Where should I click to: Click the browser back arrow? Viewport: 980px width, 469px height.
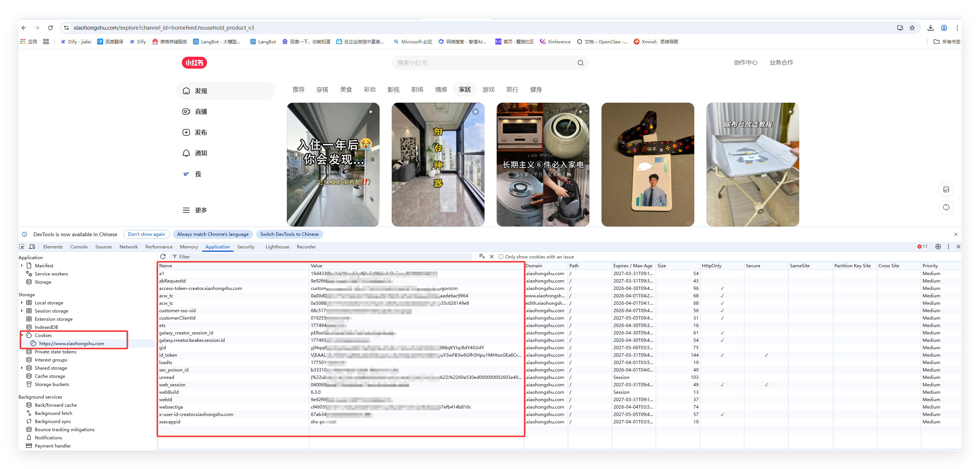(24, 28)
